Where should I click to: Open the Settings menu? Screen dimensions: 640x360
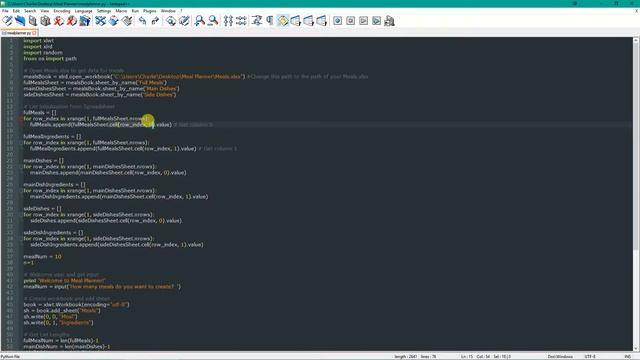pos(104,11)
